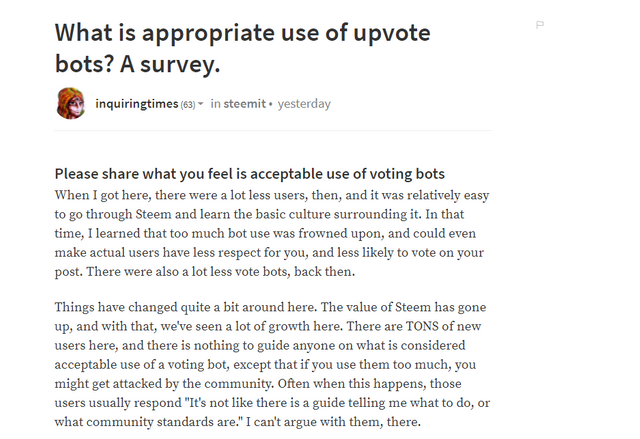Click the 'Please share what you feel' subheading

click(x=249, y=173)
